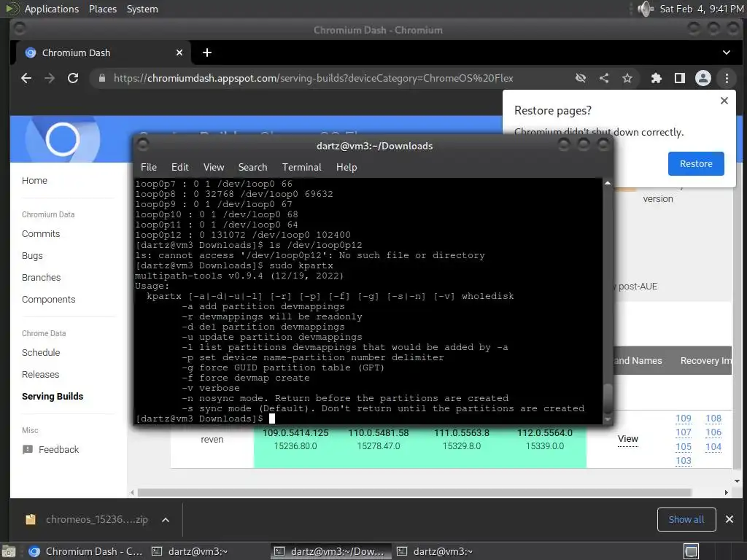This screenshot has height=560, width=747.
Task: Open Commits in sidebar
Action: [x=41, y=234]
